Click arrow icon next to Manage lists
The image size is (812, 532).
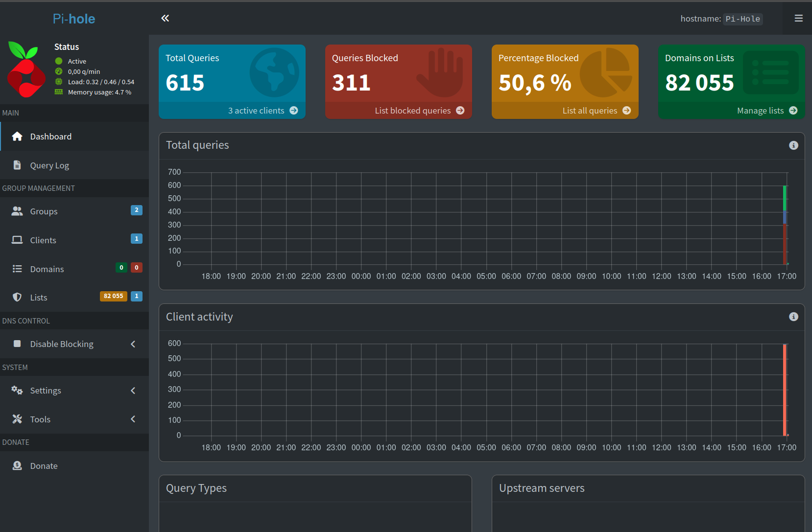pyautogui.click(x=793, y=111)
